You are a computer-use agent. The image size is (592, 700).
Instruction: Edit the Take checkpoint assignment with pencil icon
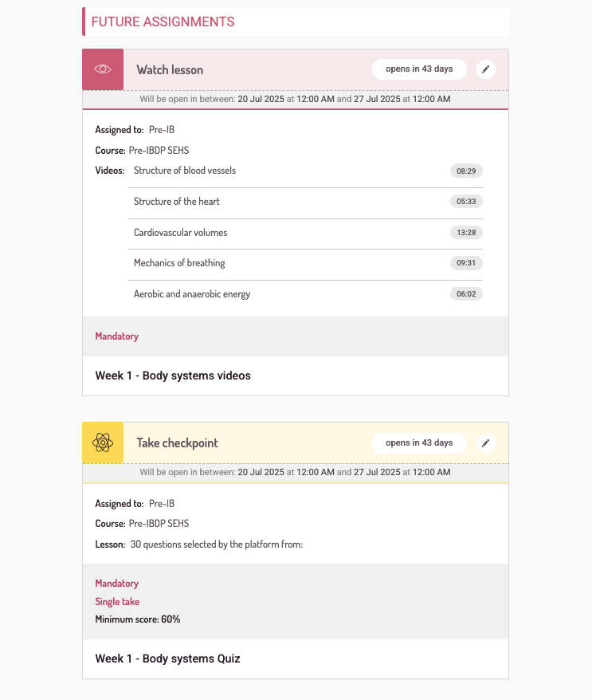pyautogui.click(x=486, y=442)
